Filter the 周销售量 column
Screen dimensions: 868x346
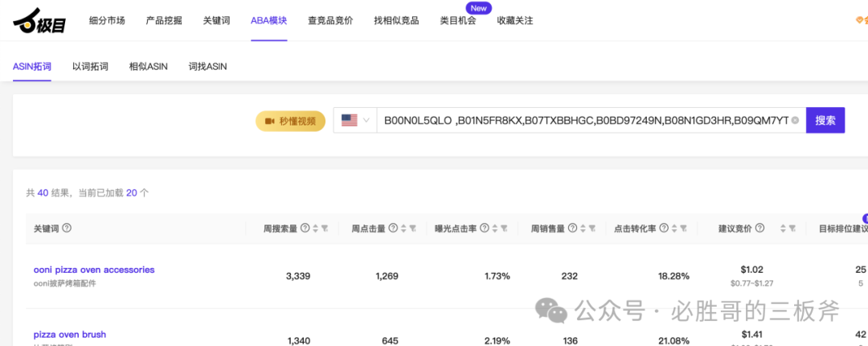tap(592, 229)
